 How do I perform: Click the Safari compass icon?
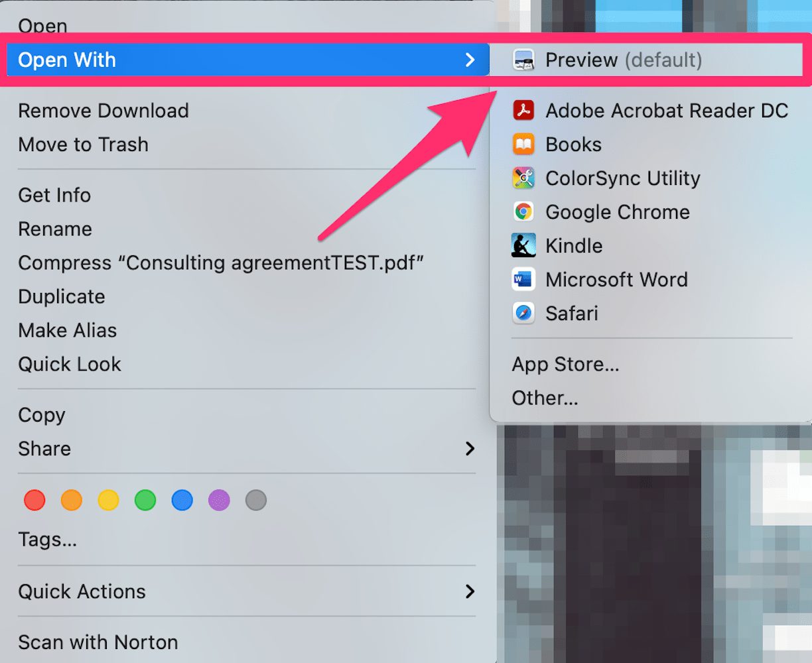pyautogui.click(x=524, y=314)
